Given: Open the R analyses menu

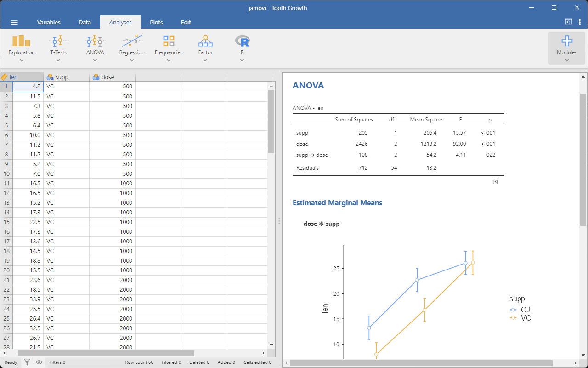Looking at the screenshot, I should (242, 48).
